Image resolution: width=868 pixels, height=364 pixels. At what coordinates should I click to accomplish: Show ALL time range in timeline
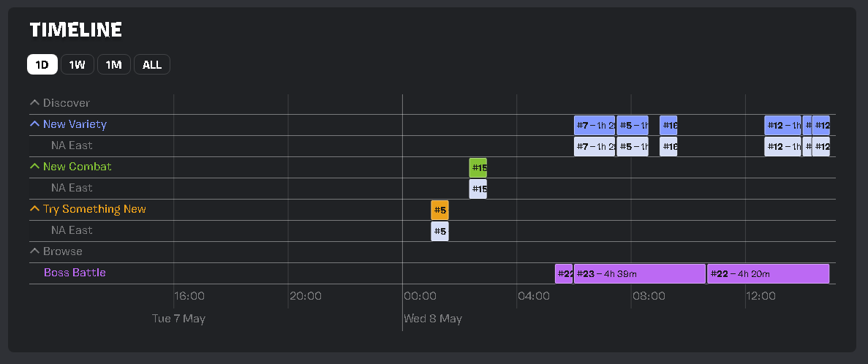[x=151, y=64]
